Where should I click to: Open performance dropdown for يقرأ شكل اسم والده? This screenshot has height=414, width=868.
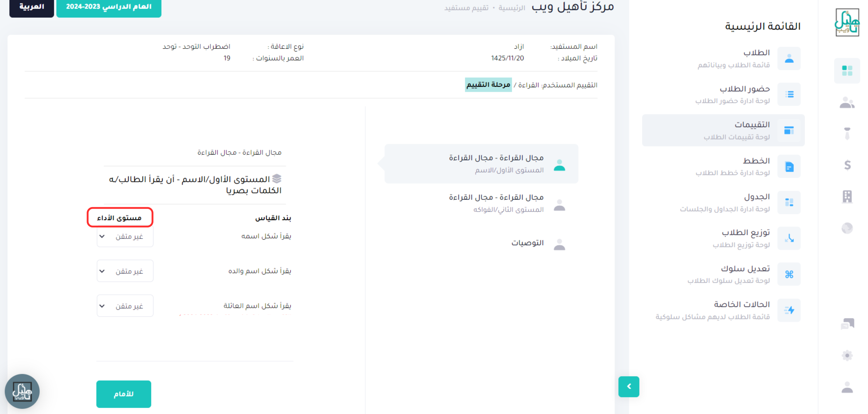click(x=125, y=271)
